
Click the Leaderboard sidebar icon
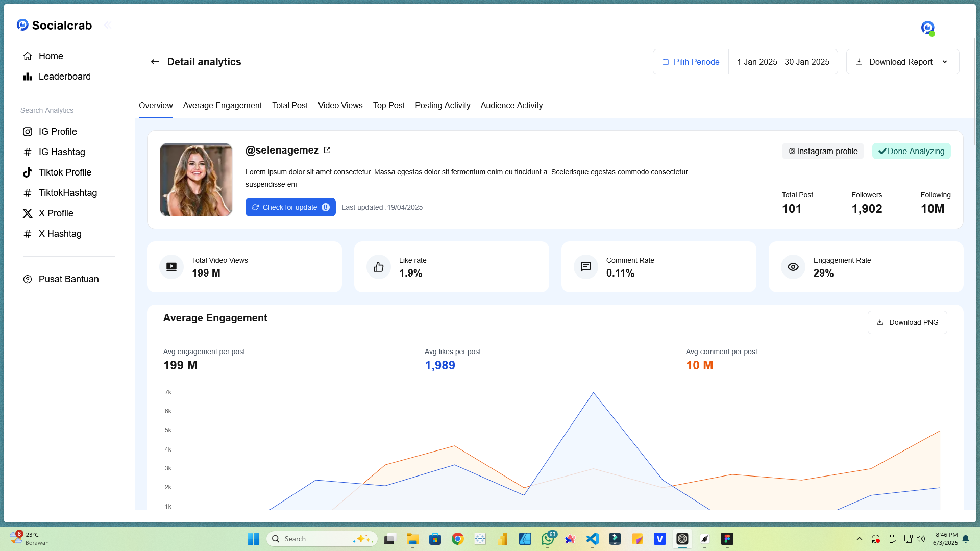[x=28, y=76]
